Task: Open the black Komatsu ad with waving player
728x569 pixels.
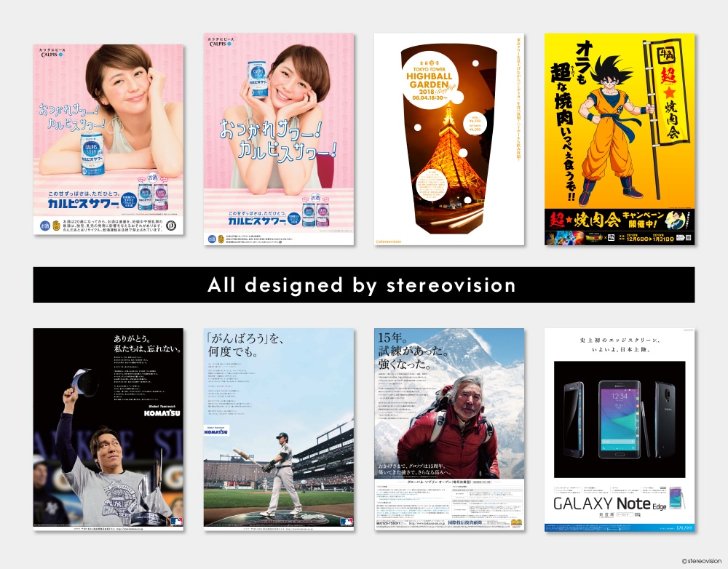Action: click(x=108, y=429)
